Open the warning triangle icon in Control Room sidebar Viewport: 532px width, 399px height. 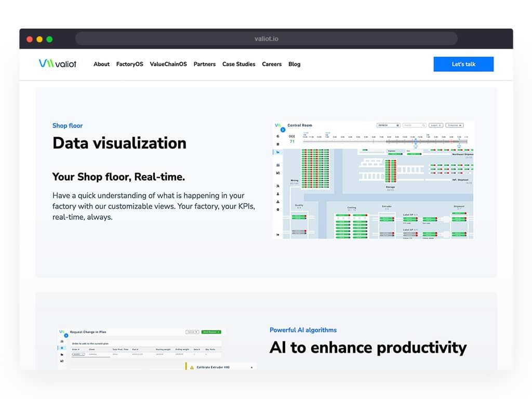[278, 202]
